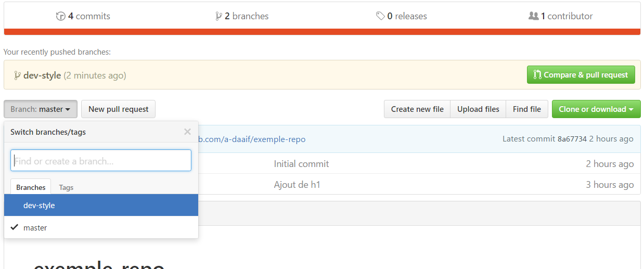This screenshot has width=644, height=269.
Task: Click branch icon beside recently pushed dev-style
Action: (17, 75)
